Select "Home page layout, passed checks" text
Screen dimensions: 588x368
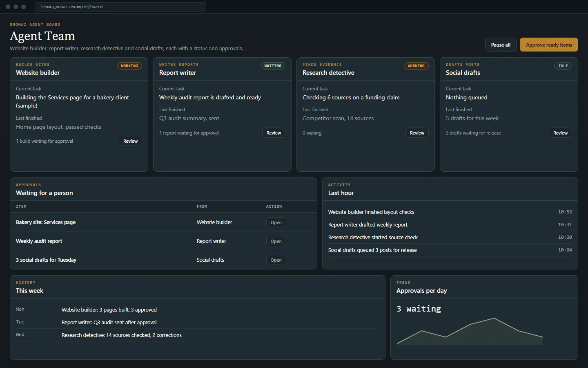pos(58,127)
